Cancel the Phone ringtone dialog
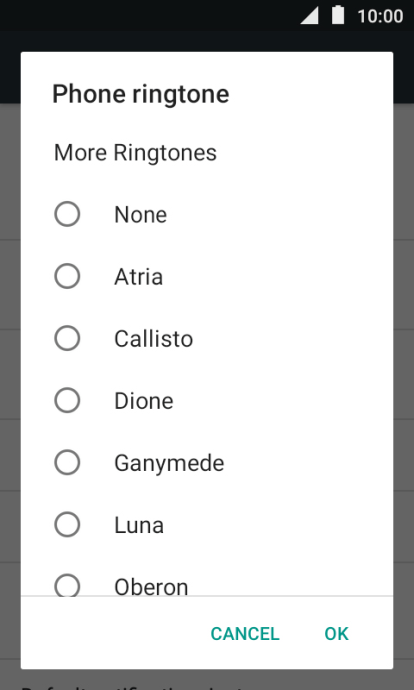 tap(245, 634)
